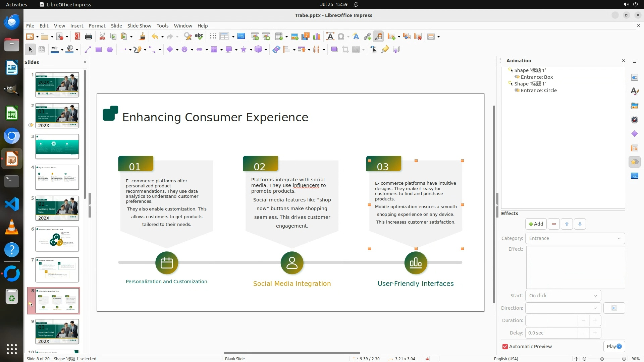The height and width of the screenshot is (362, 644).
Task: Click the Insert Chart icon
Action: pyautogui.click(x=316, y=37)
